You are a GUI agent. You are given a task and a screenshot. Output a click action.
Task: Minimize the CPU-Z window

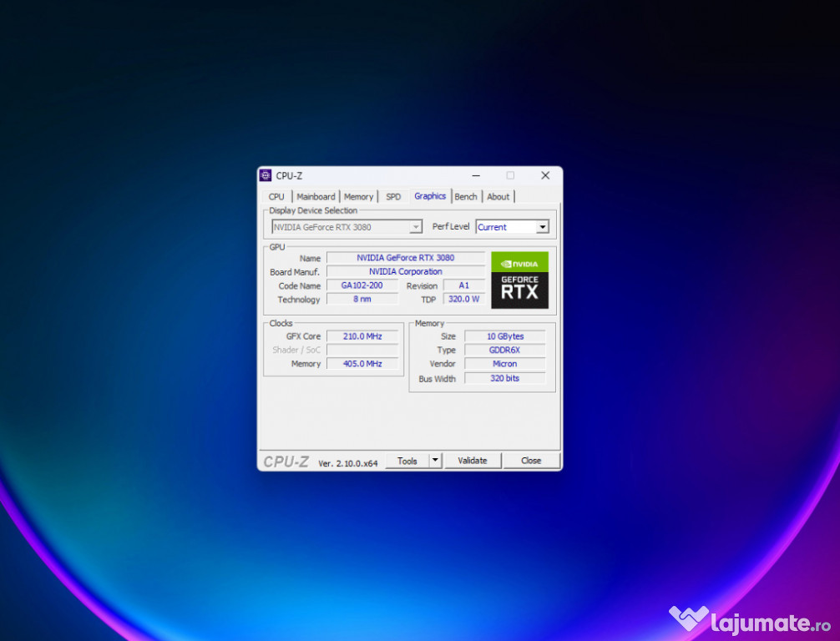pyautogui.click(x=476, y=175)
